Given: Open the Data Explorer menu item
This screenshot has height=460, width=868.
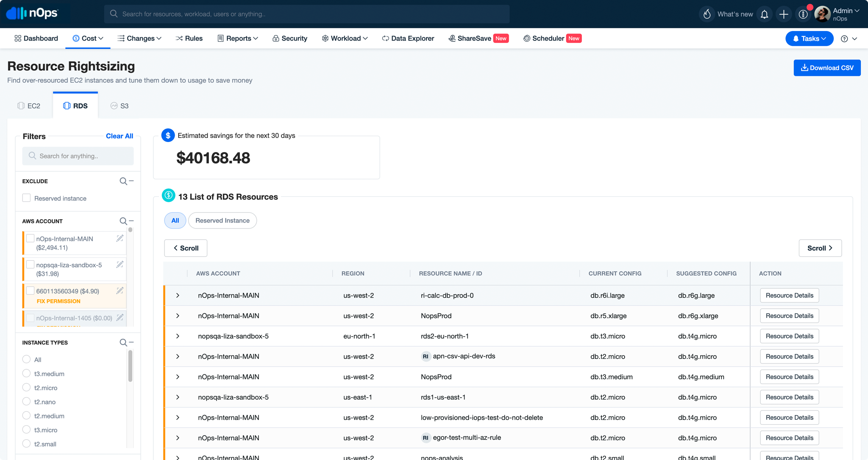Looking at the screenshot, I should (x=408, y=38).
